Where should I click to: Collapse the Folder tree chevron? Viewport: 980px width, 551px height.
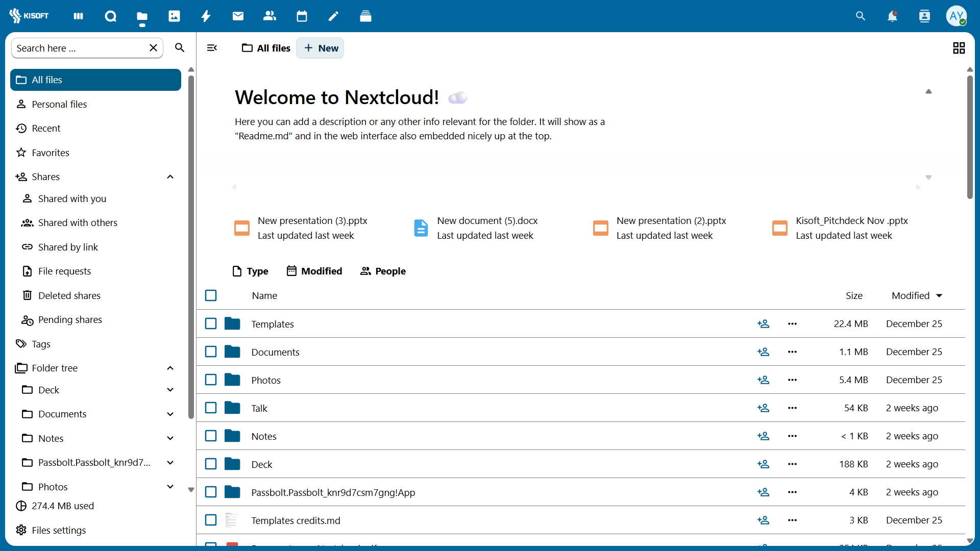tap(170, 368)
